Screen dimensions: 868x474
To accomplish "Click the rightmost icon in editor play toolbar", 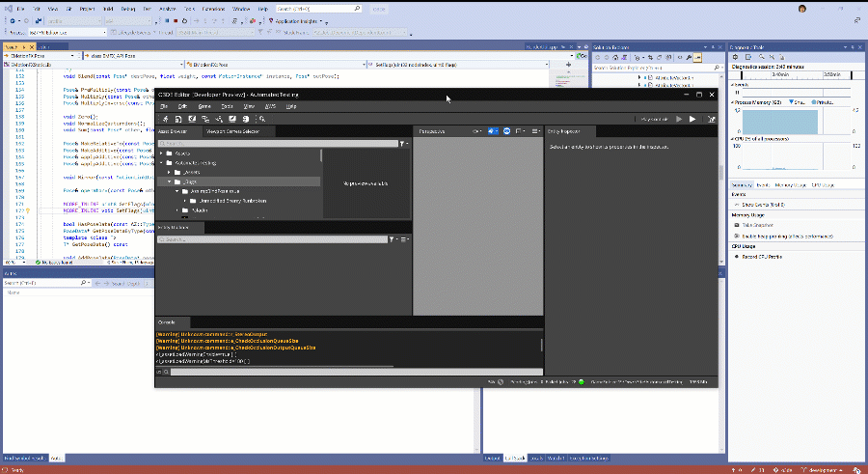I will click(712, 119).
